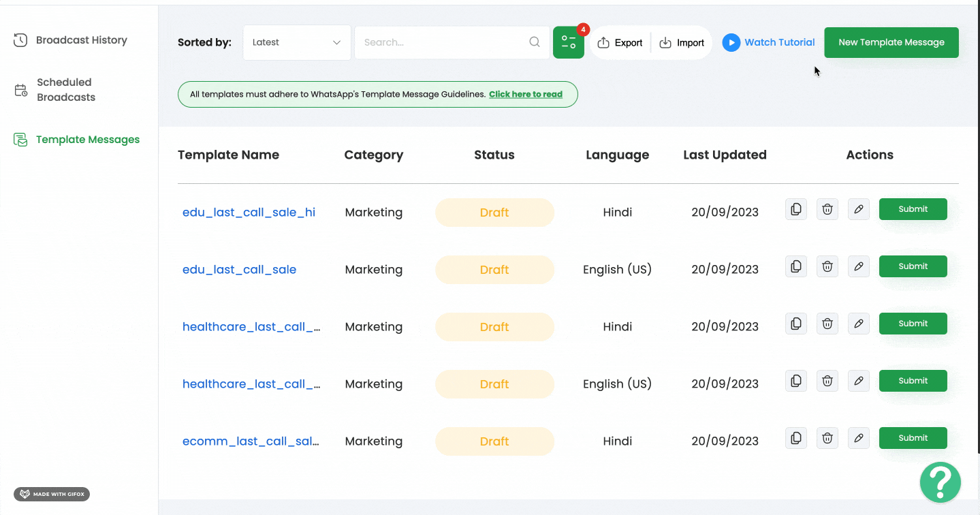Image resolution: width=980 pixels, height=515 pixels.
Task: Import templates
Action: pyautogui.click(x=682, y=43)
